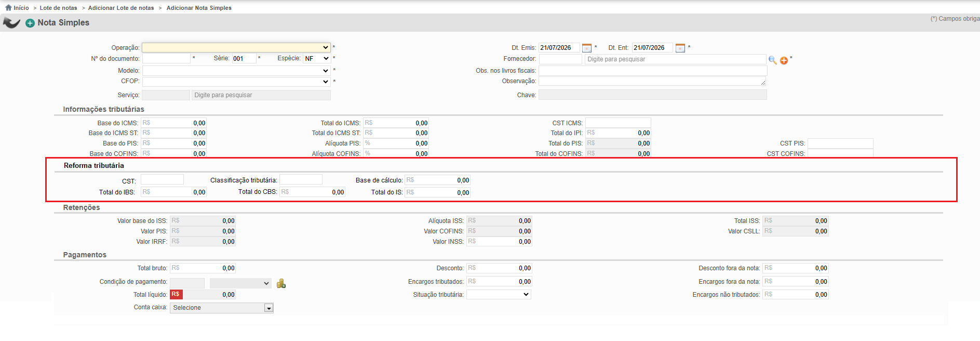Image resolution: width=980 pixels, height=341 pixels.
Task: Click the Dt. Emis date field
Action: click(559, 48)
